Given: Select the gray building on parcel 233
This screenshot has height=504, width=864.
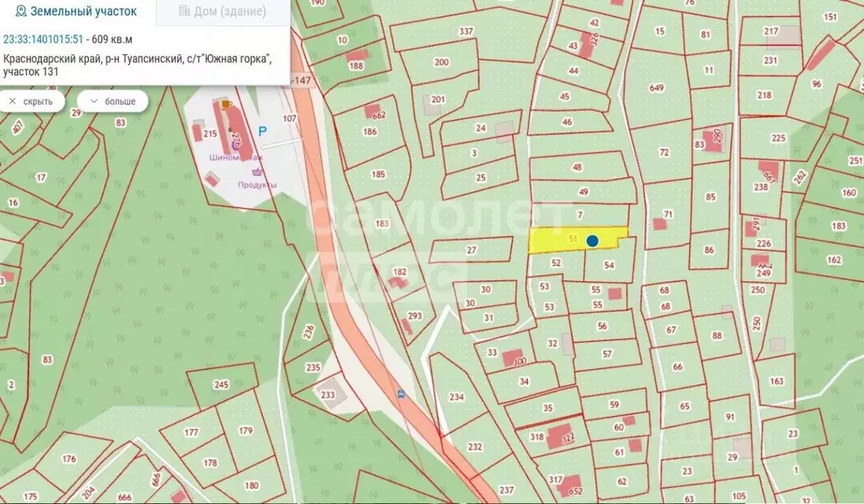Looking at the screenshot, I should tap(328, 394).
